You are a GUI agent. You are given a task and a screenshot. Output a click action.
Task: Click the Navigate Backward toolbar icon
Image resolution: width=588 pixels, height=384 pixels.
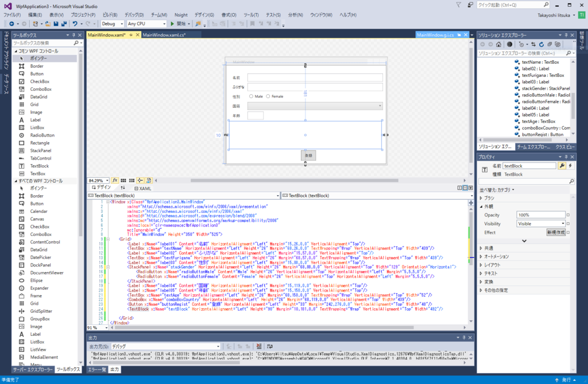11,24
